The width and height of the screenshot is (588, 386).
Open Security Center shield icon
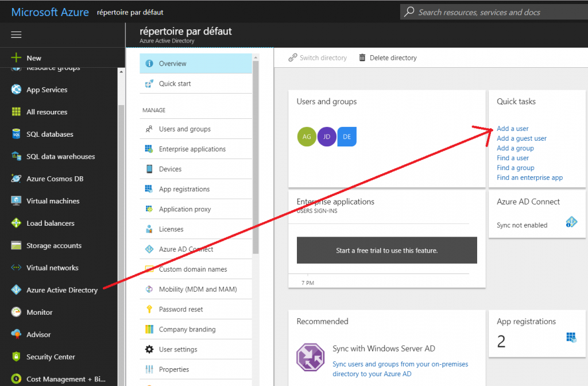coord(16,356)
